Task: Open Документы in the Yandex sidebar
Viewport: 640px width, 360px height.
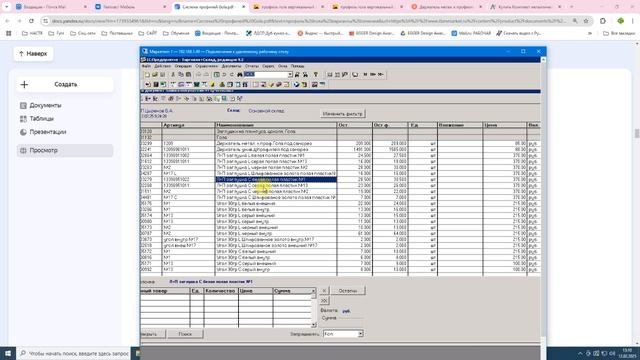Action: (x=45, y=105)
